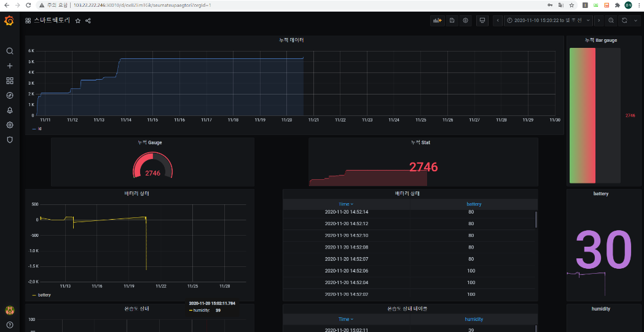Viewport: 644px width, 332px height.
Task: Open the Server Admin shield icon
Action: click(x=10, y=139)
